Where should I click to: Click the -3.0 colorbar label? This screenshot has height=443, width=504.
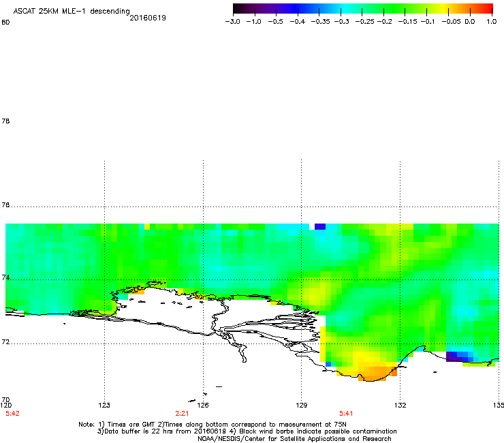232,22
